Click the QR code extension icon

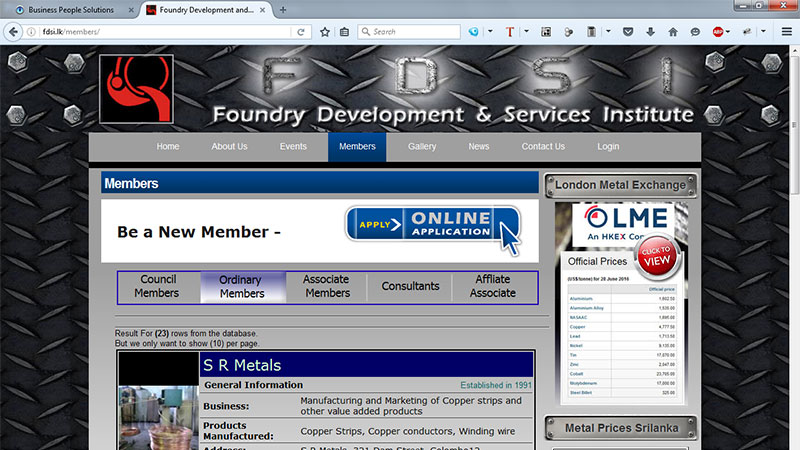(x=546, y=32)
